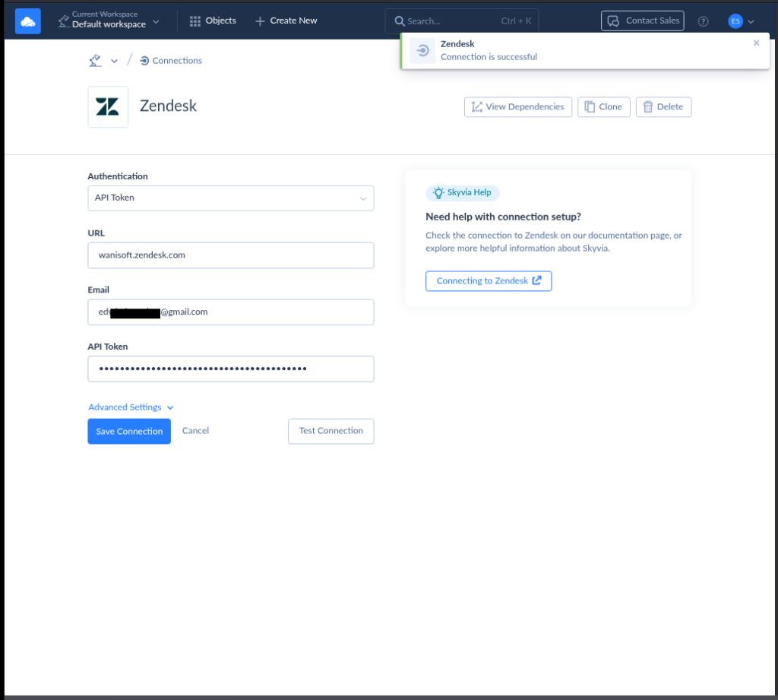Open Connecting to Zendesk documentation
Image resolution: width=778 pixels, height=700 pixels.
click(489, 280)
